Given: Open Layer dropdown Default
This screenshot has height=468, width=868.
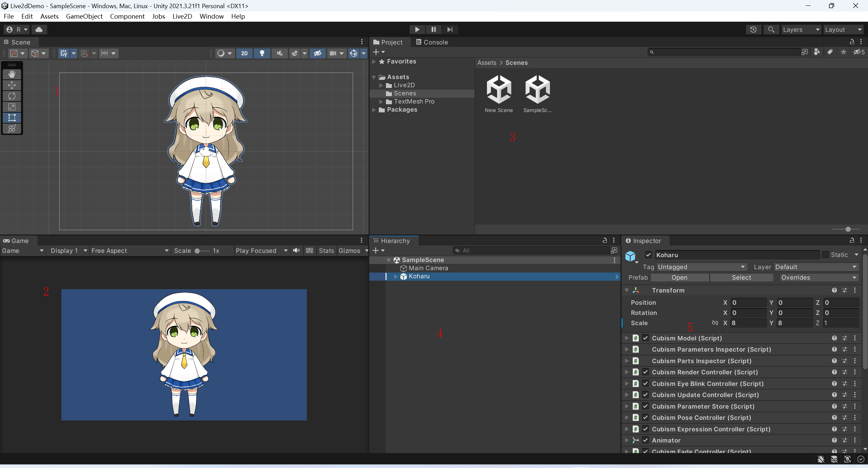Looking at the screenshot, I should point(816,267).
